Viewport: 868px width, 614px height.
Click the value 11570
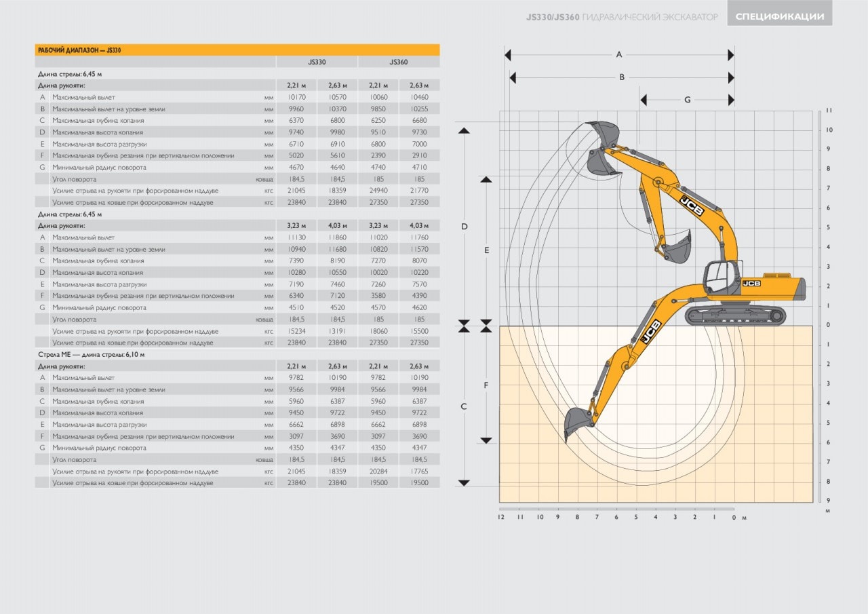(x=419, y=249)
